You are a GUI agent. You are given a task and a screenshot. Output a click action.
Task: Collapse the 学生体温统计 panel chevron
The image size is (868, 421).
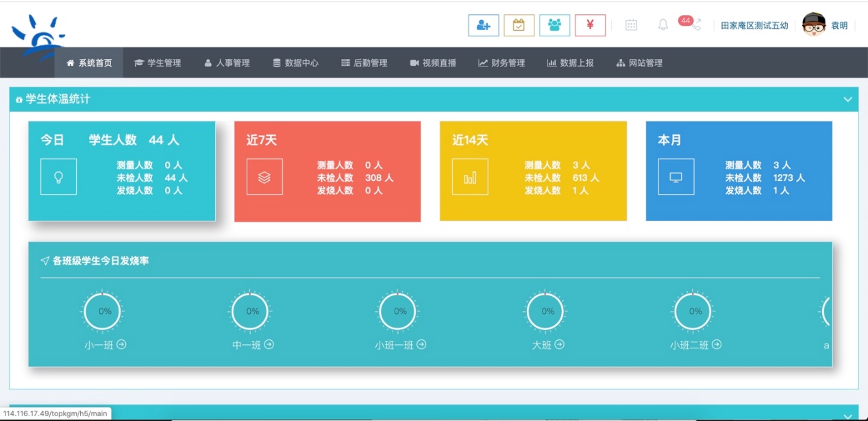coord(847,99)
